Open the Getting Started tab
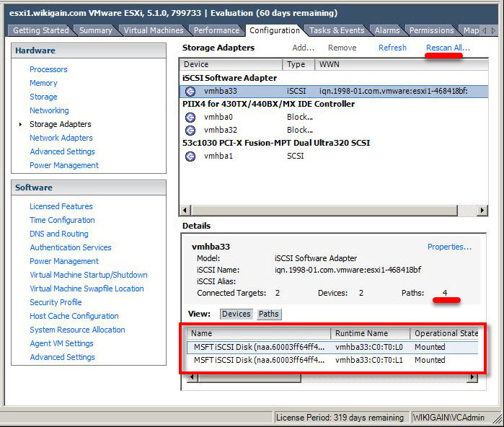 click(40, 30)
